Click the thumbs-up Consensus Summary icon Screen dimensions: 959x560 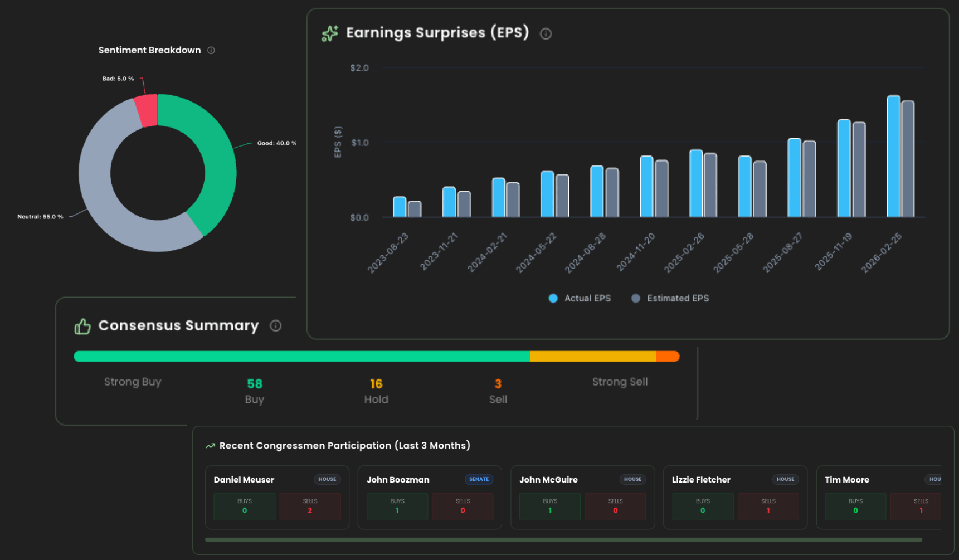tap(82, 327)
